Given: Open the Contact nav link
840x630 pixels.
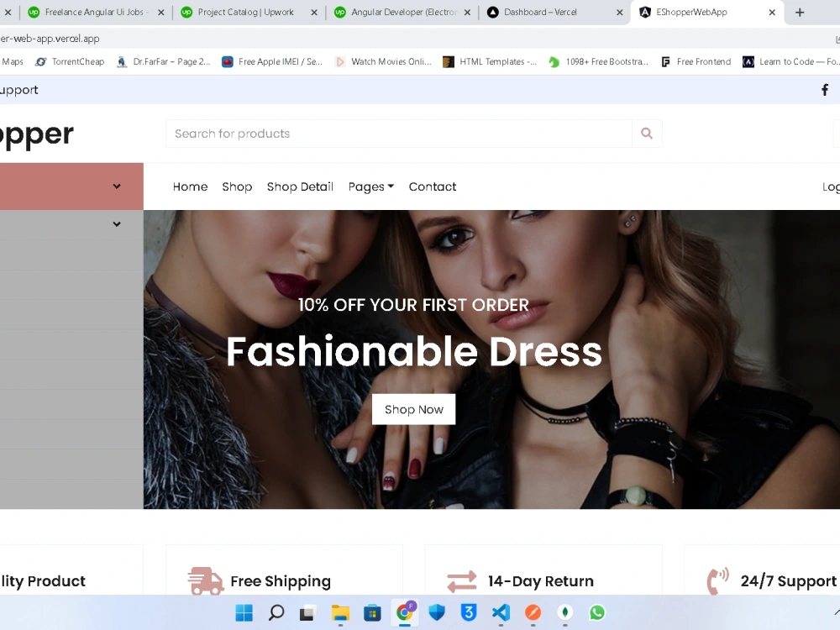Looking at the screenshot, I should click(x=433, y=186).
